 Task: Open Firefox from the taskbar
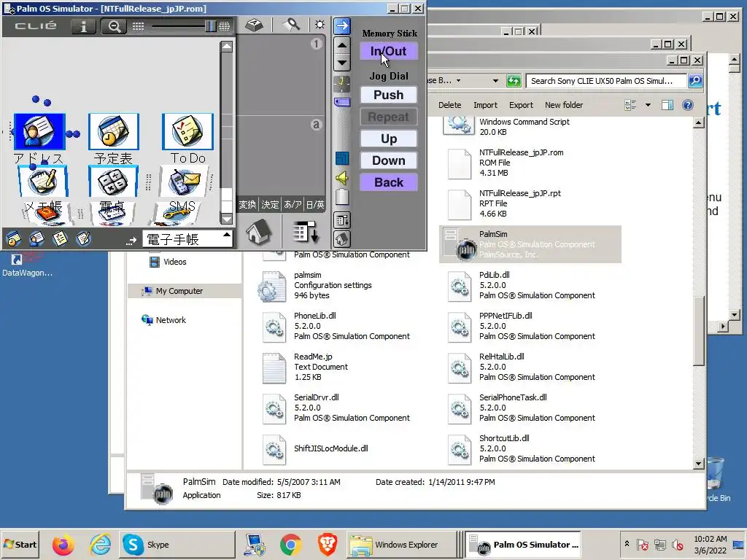click(x=63, y=545)
